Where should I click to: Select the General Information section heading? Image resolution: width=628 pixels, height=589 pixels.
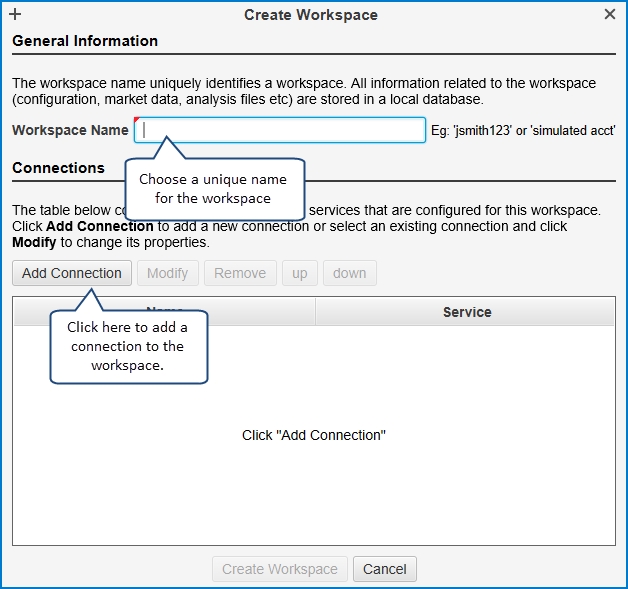click(x=85, y=41)
